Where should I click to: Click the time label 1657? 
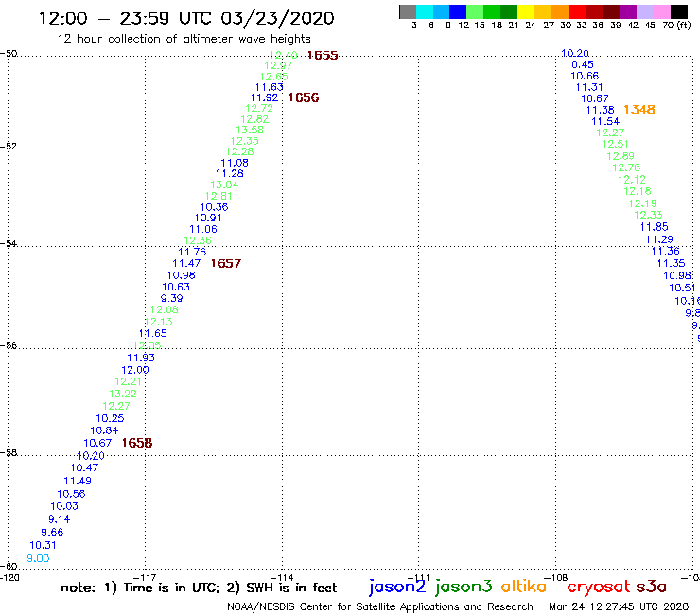click(226, 264)
